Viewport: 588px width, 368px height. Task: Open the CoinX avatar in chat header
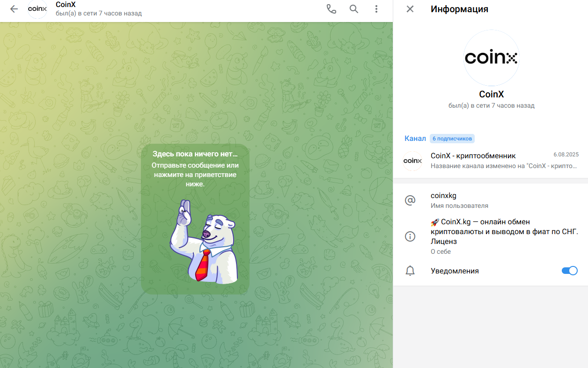tap(37, 9)
